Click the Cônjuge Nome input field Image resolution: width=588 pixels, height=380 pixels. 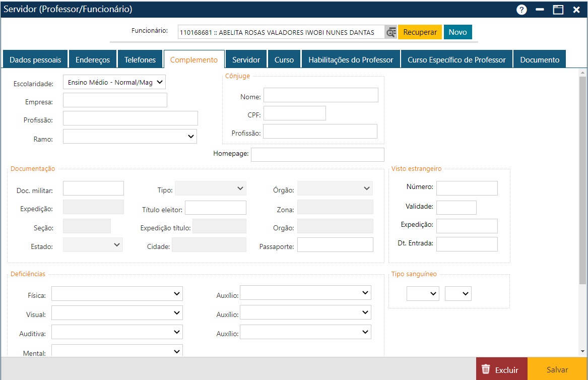[320, 95]
